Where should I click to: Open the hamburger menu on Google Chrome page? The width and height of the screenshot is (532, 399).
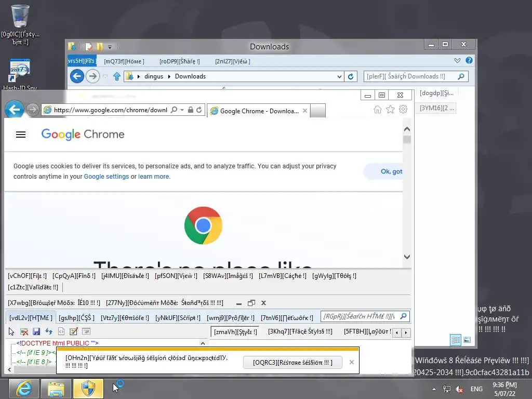[x=21, y=135]
